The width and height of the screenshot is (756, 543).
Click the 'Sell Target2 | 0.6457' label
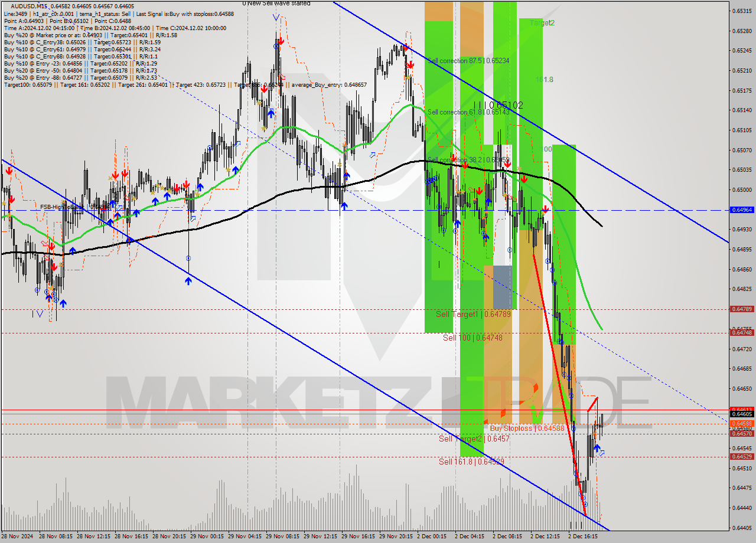(x=474, y=439)
